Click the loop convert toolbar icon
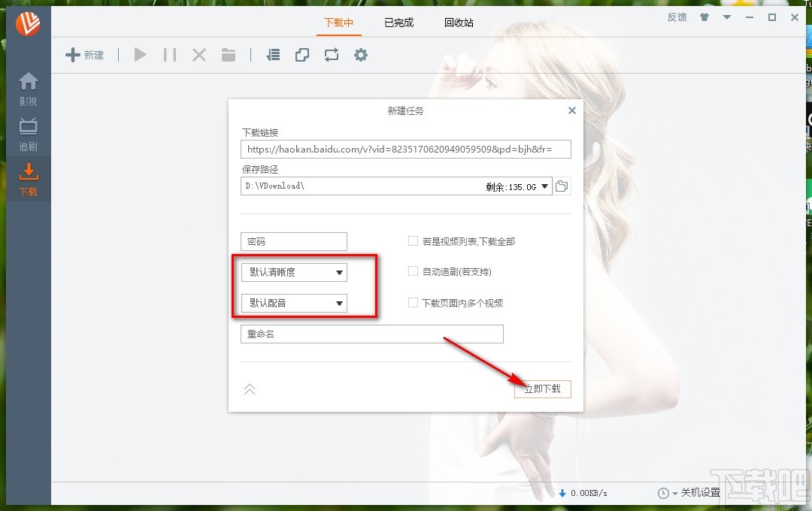 pyautogui.click(x=332, y=55)
